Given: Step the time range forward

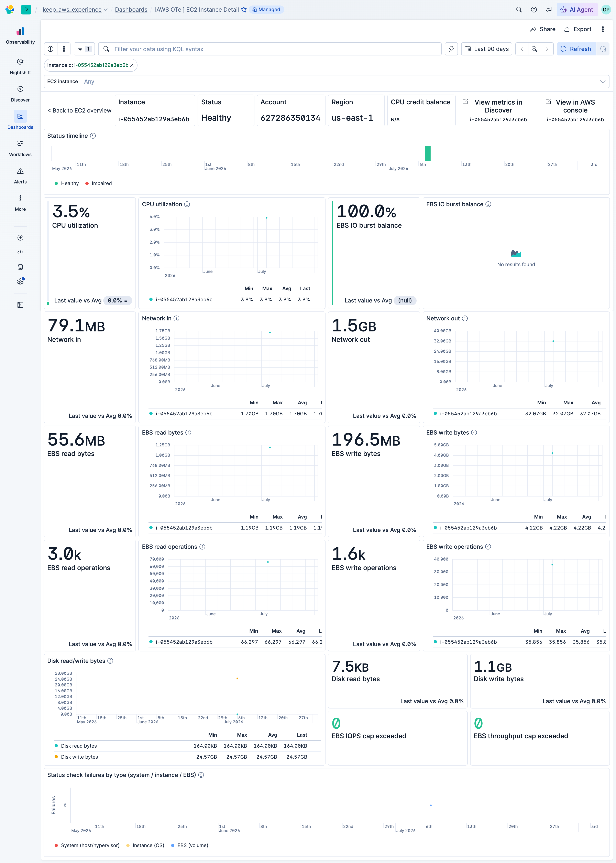Looking at the screenshot, I should [547, 49].
